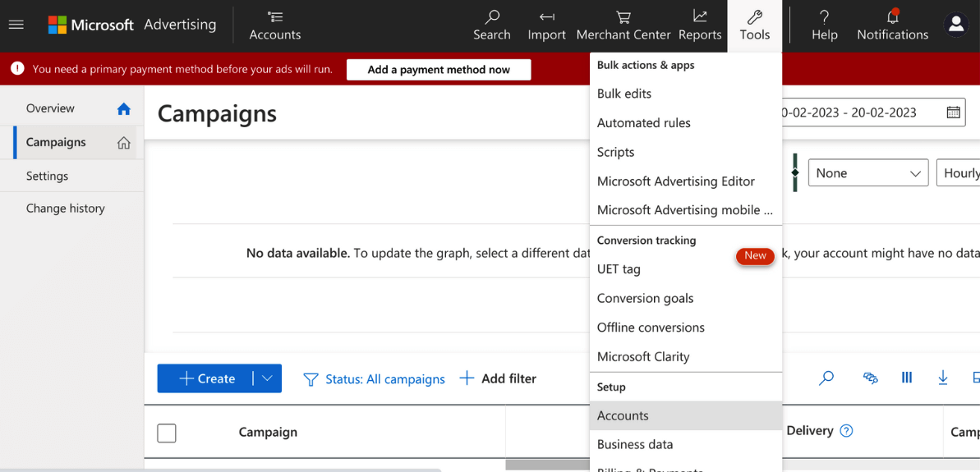
Task: Click the Delivery column help icon
Action: click(846, 431)
